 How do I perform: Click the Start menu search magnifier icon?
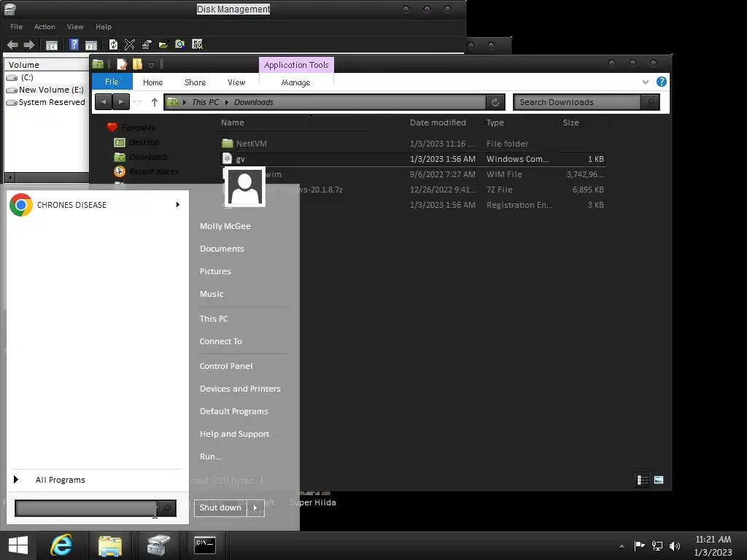click(x=167, y=508)
